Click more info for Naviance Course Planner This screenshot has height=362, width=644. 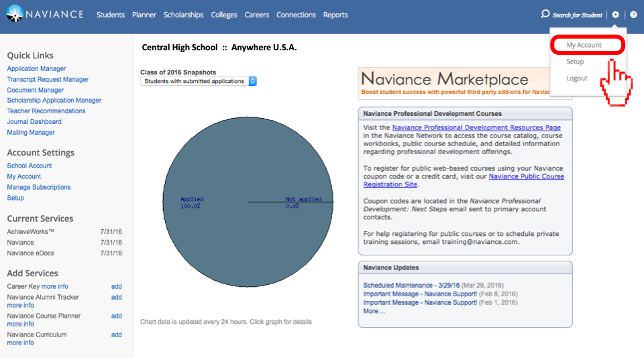click(21, 324)
